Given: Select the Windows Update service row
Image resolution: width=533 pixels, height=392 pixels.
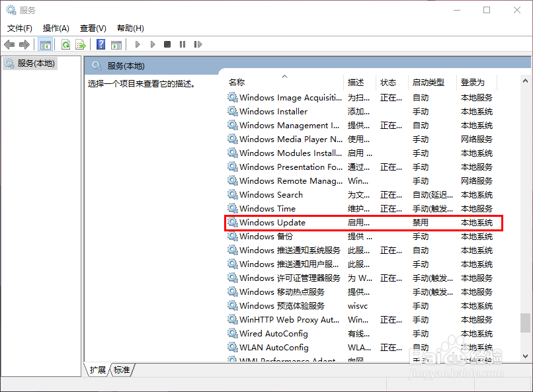Looking at the screenshot, I should (x=363, y=223).
